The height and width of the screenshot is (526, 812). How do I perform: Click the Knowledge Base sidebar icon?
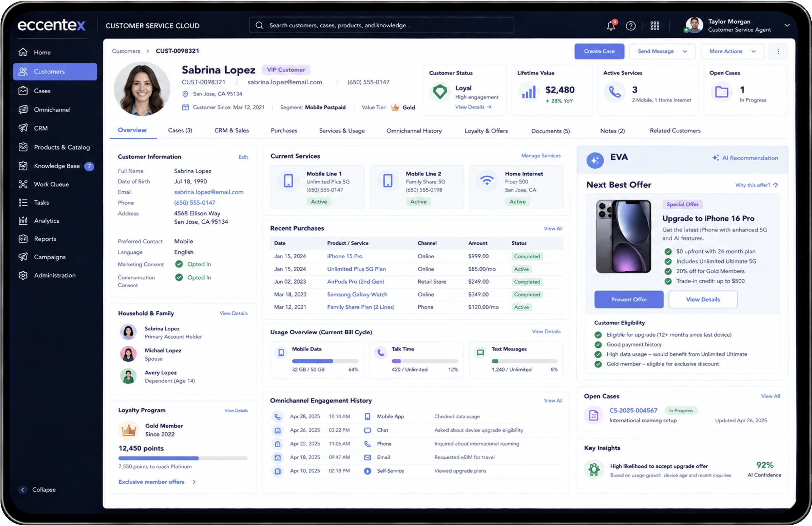(x=23, y=166)
